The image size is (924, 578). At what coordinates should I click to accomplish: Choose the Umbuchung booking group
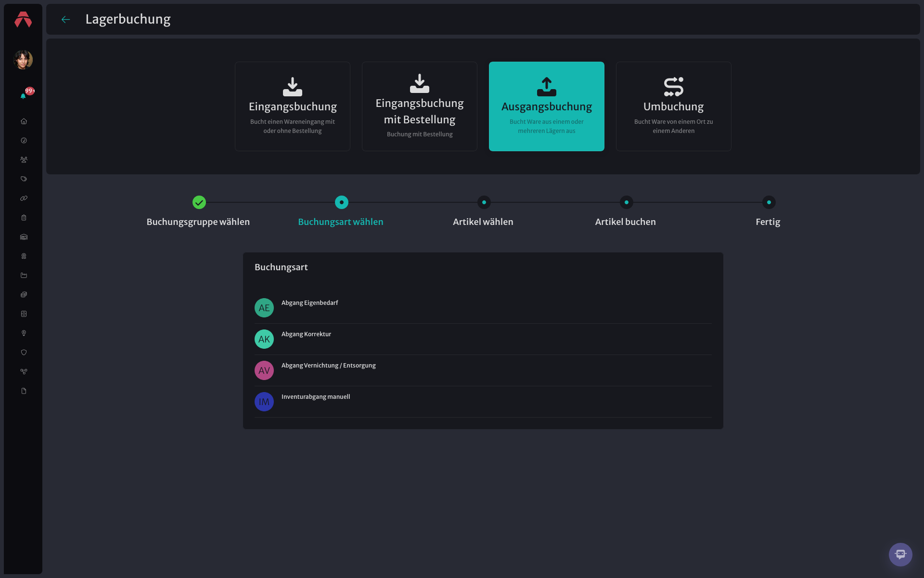tap(674, 106)
